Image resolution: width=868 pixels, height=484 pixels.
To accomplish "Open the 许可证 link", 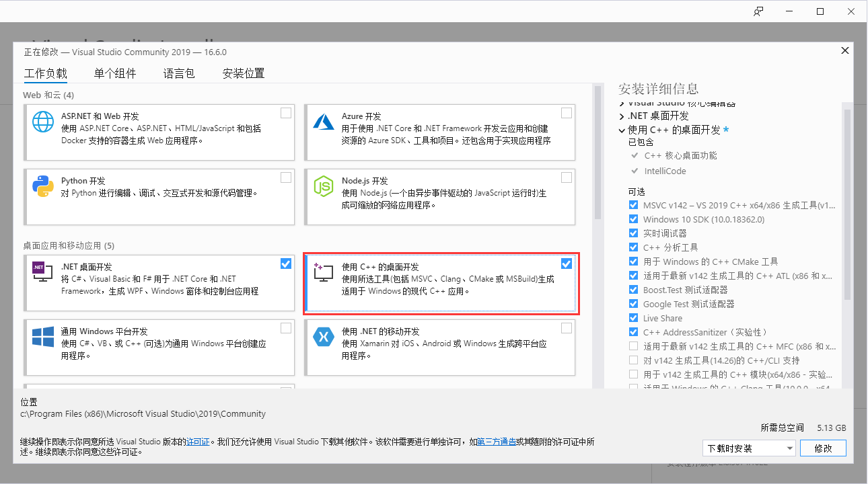I will [x=198, y=442].
